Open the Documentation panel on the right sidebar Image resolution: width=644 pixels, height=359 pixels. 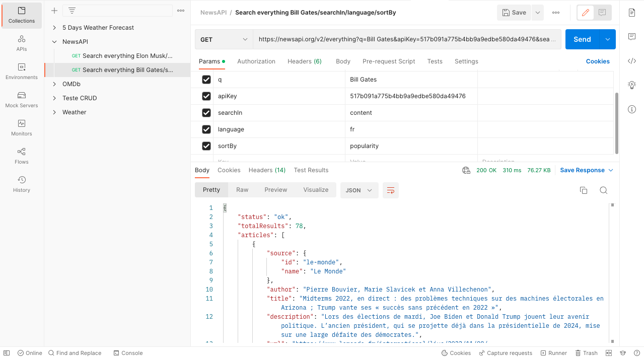[x=631, y=13]
